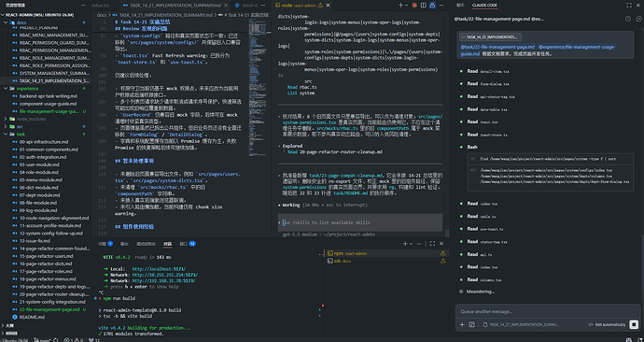Focus the Queue another message input
Viewport: 644px width, 342px height.
(x=548, y=311)
